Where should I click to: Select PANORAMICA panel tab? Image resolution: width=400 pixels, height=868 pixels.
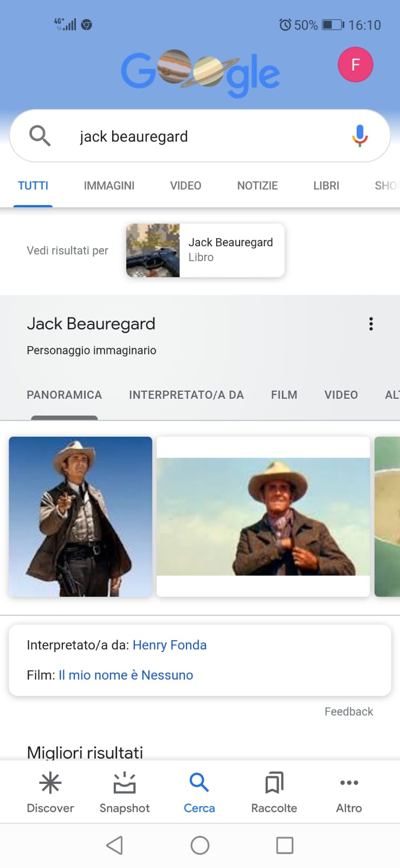(64, 395)
